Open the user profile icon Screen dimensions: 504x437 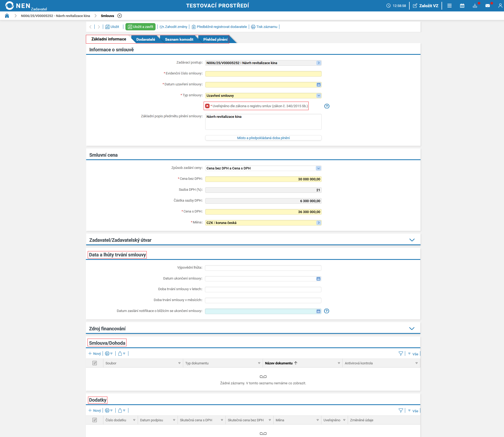click(500, 6)
